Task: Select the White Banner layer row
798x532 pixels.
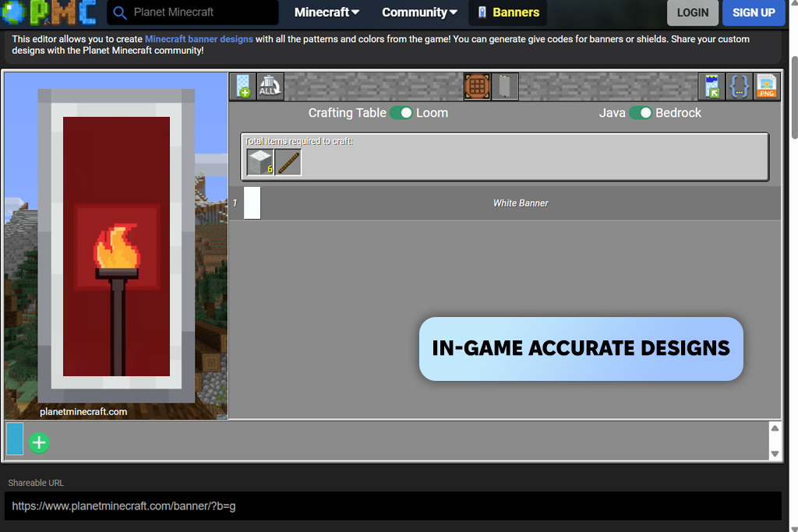Action: click(505, 203)
